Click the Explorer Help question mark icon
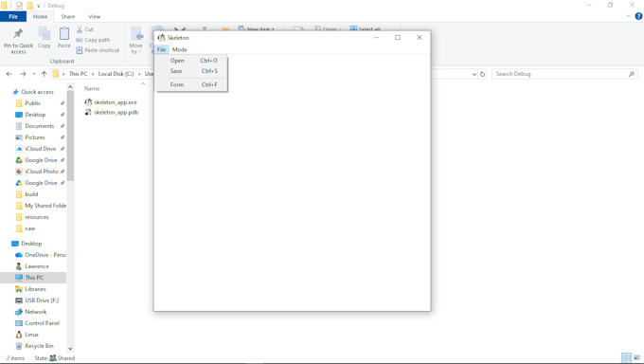644x364 pixels. [638, 16]
